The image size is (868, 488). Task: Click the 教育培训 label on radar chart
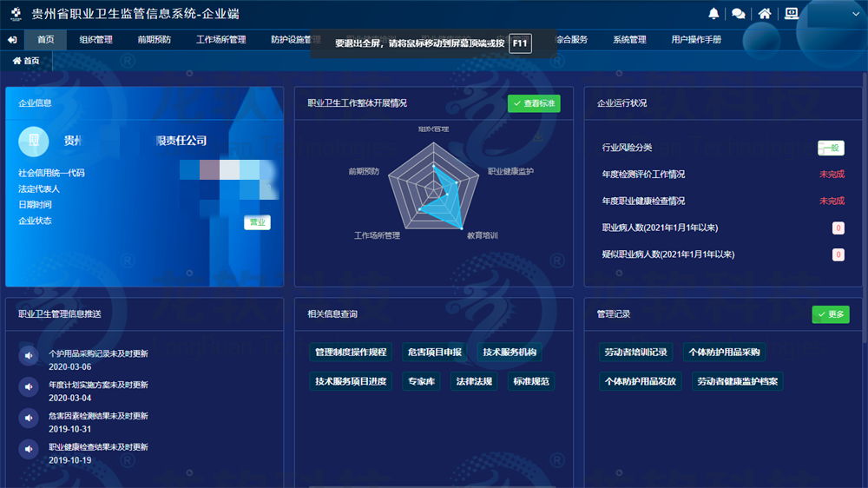(x=482, y=235)
